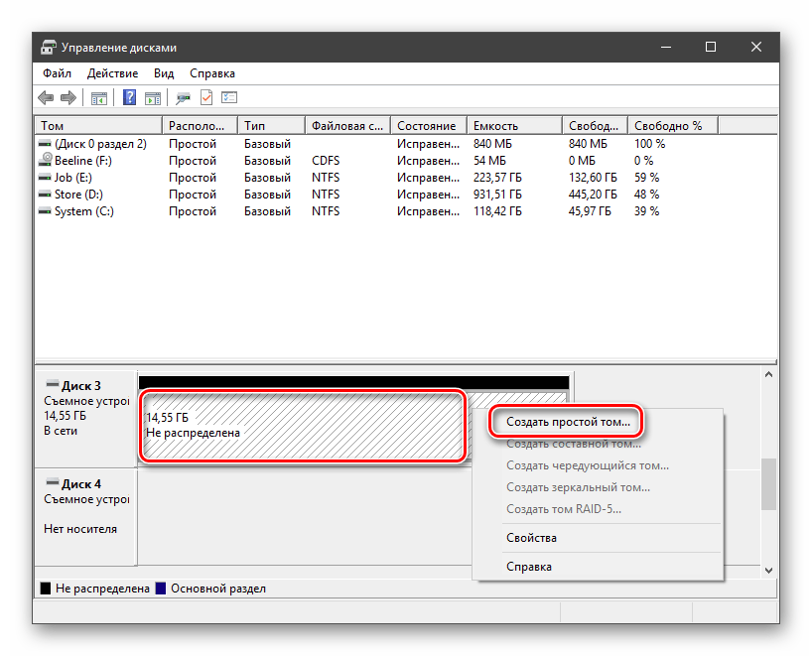Click the show/hide action pane toolbar icon
The image size is (812, 656).
[x=153, y=97]
